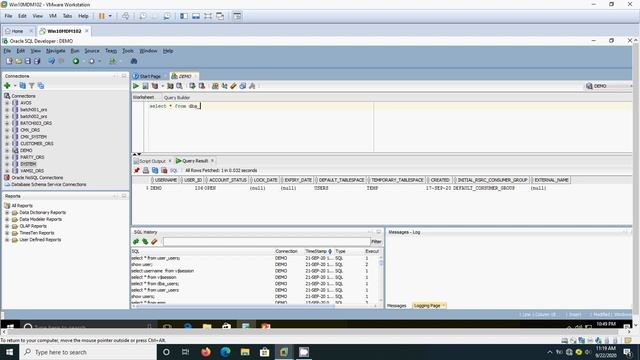Click the green Back navigation icon

[x=76, y=61]
